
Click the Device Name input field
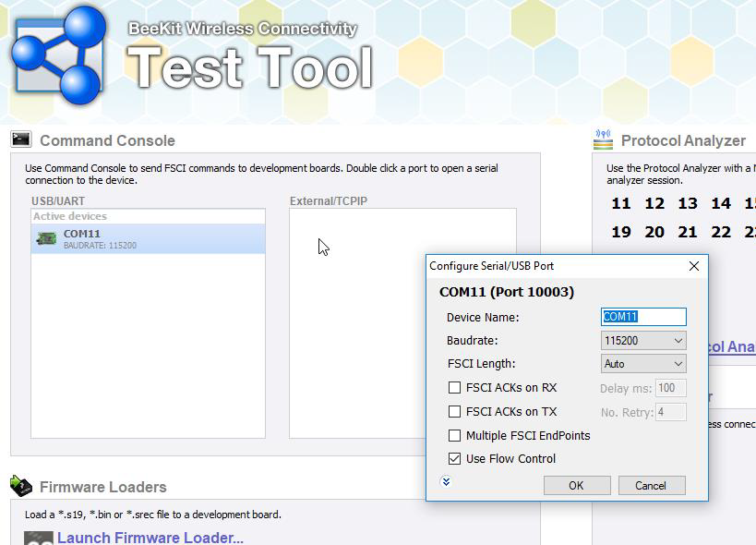pos(643,317)
